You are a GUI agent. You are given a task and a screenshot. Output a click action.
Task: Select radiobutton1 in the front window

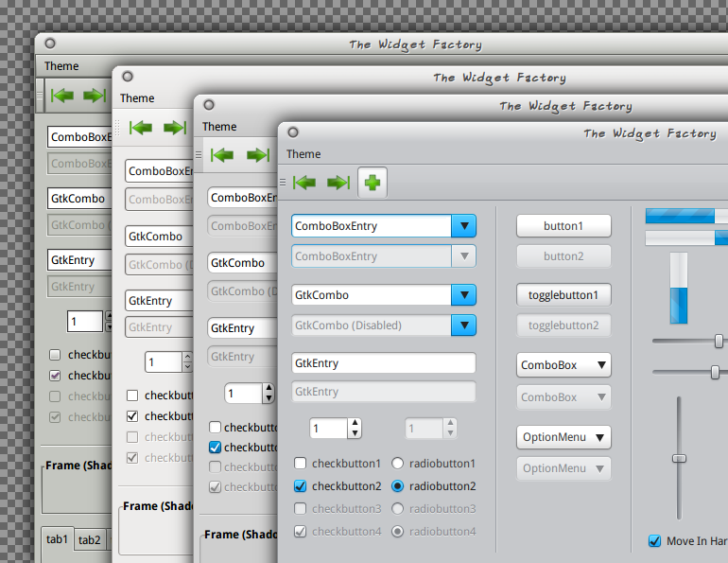(397, 463)
